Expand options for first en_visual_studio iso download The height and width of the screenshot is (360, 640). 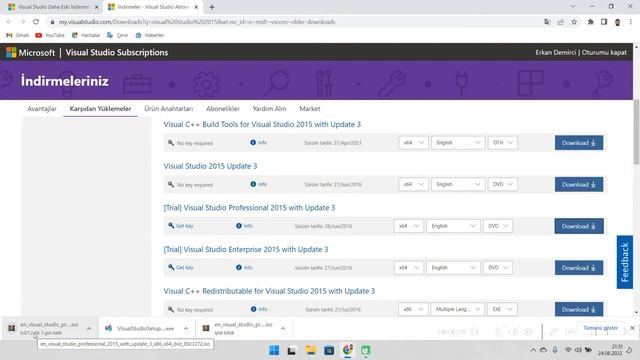[89, 328]
